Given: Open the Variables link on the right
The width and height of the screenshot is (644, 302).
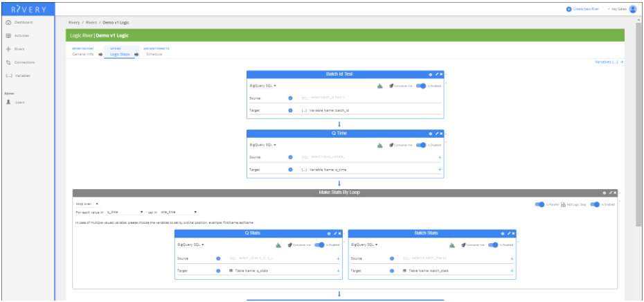Looking at the screenshot, I should point(607,62).
